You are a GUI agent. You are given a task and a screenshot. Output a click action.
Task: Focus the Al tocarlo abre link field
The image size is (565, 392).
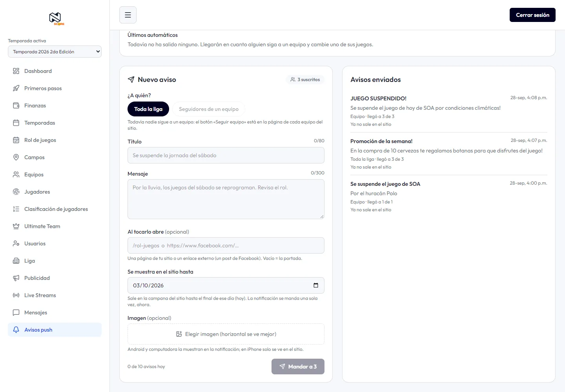point(226,245)
